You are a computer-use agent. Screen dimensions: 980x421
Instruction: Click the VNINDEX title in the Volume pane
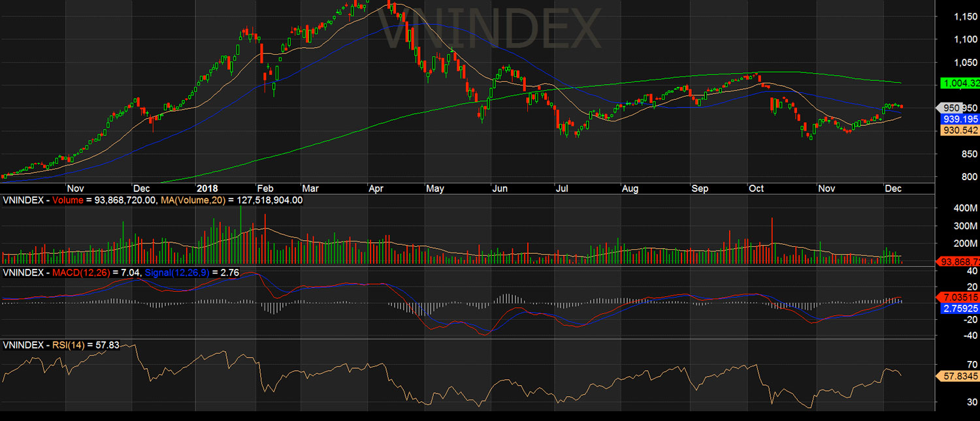[23, 200]
